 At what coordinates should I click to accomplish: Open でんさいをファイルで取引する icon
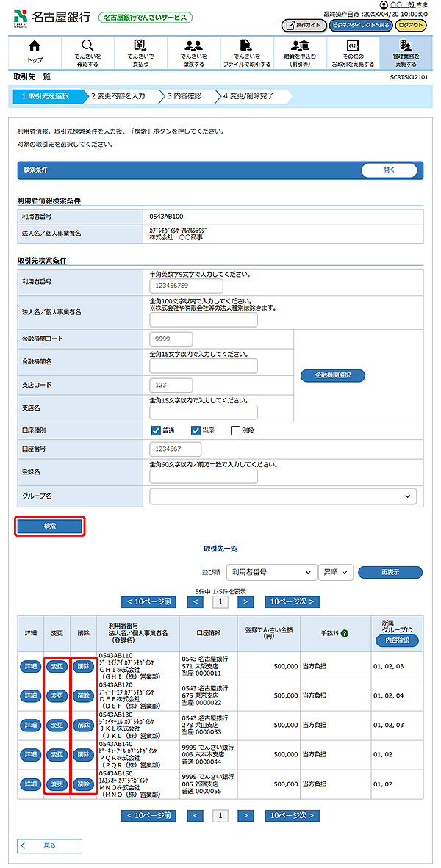[246, 46]
